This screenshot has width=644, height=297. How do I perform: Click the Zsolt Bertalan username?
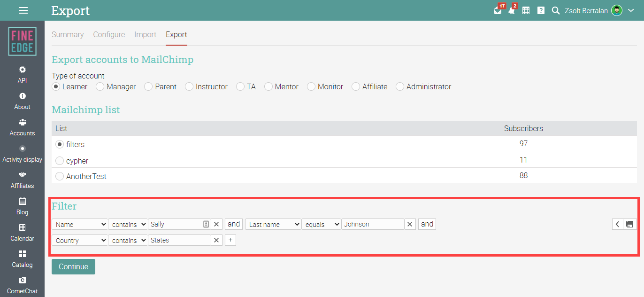[586, 10]
